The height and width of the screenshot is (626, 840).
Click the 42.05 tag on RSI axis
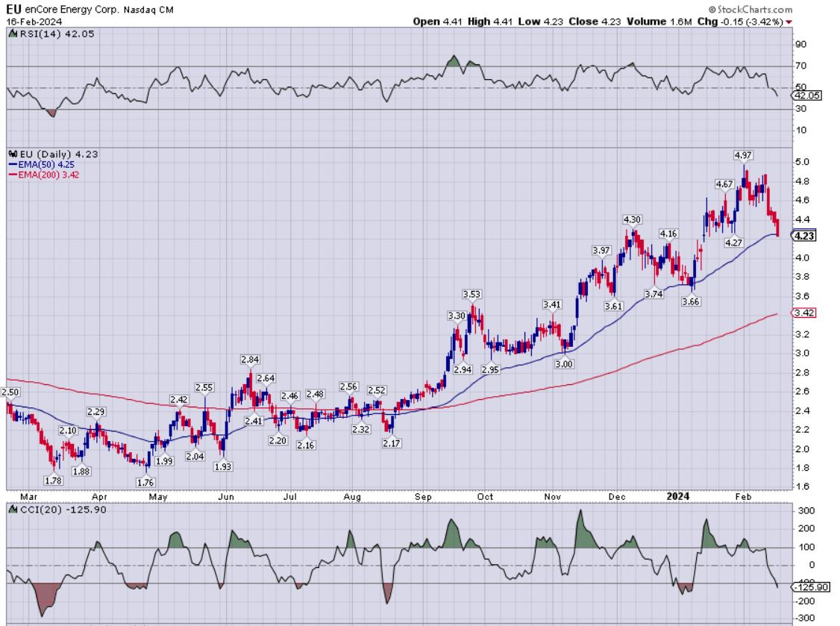coord(806,96)
